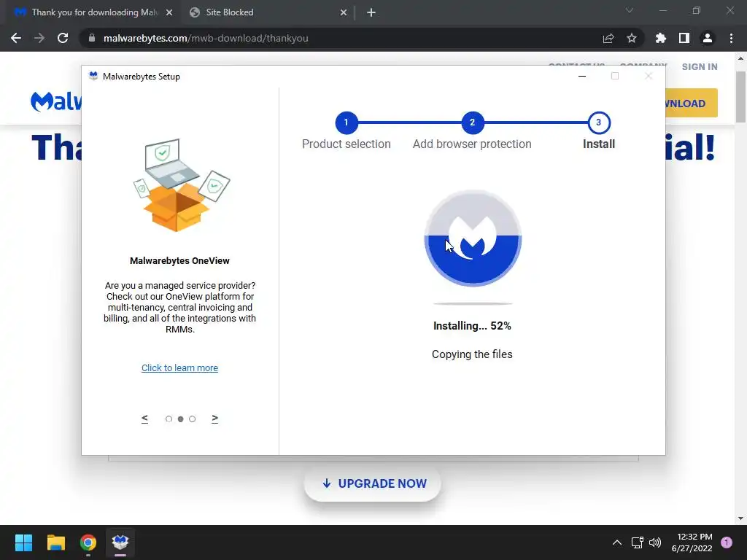Open the notification badge in the taskbar
Image resolution: width=747 pixels, height=560 pixels.
727,542
